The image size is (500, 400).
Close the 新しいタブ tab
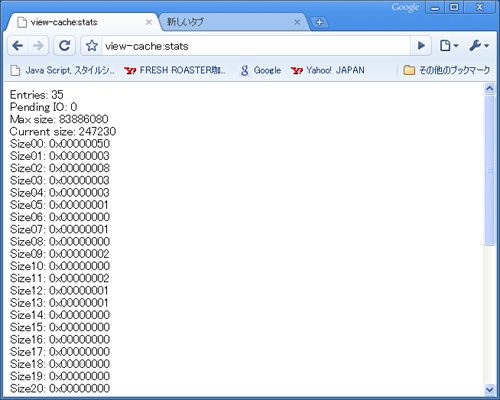click(x=297, y=22)
